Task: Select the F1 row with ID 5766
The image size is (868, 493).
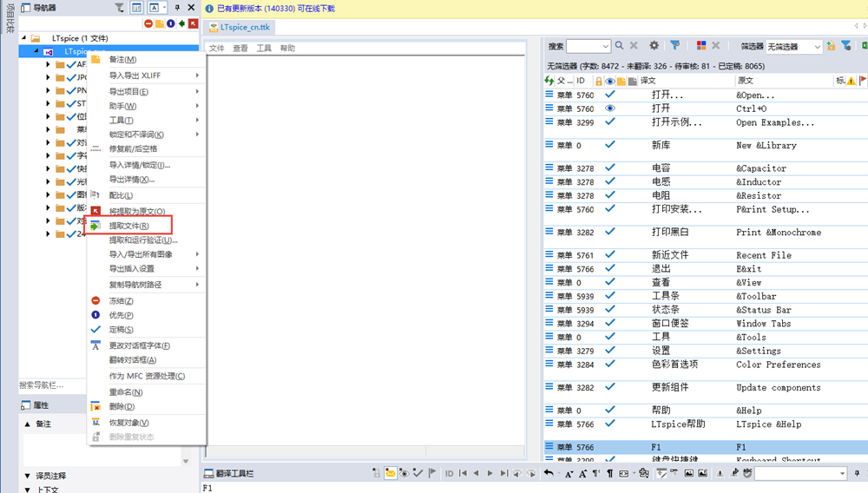Action: coord(706,447)
